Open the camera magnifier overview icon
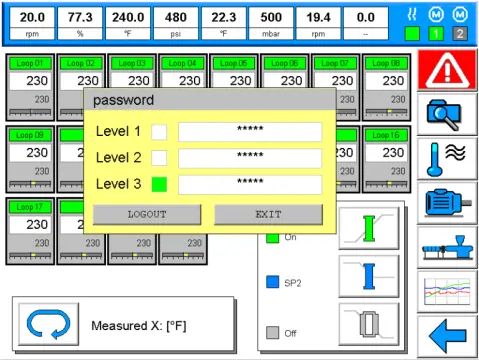This screenshot has width=479, height=360. pyautogui.click(x=447, y=114)
